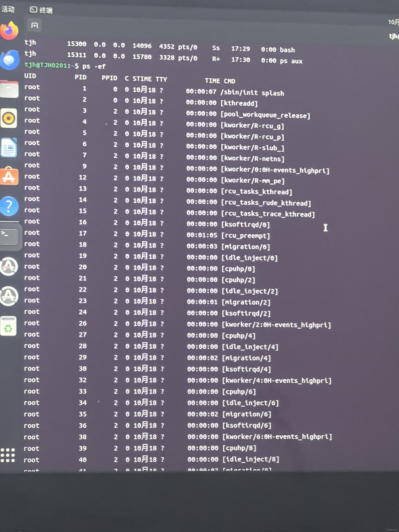The height and width of the screenshot is (532, 399).
Task: Click the [rcu_preempt] process entry
Action: point(246,235)
